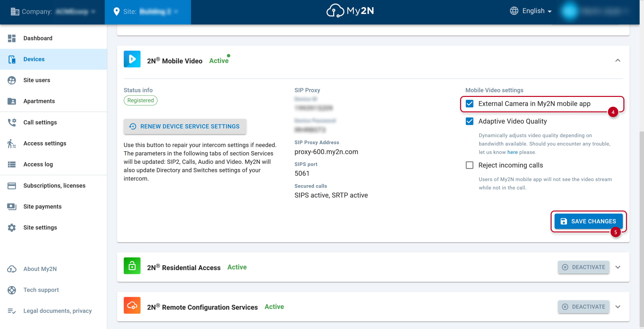Click the user avatar in header
644x329 pixels.
pos(569,11)
